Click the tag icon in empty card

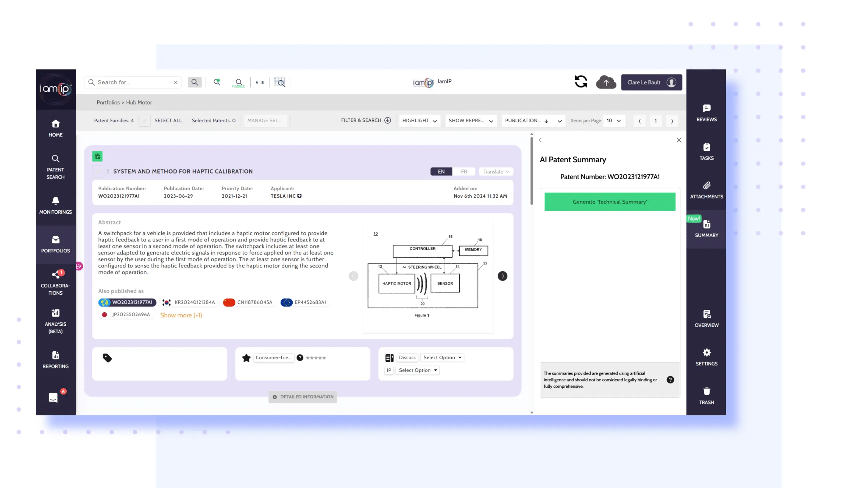click(107, 358)
